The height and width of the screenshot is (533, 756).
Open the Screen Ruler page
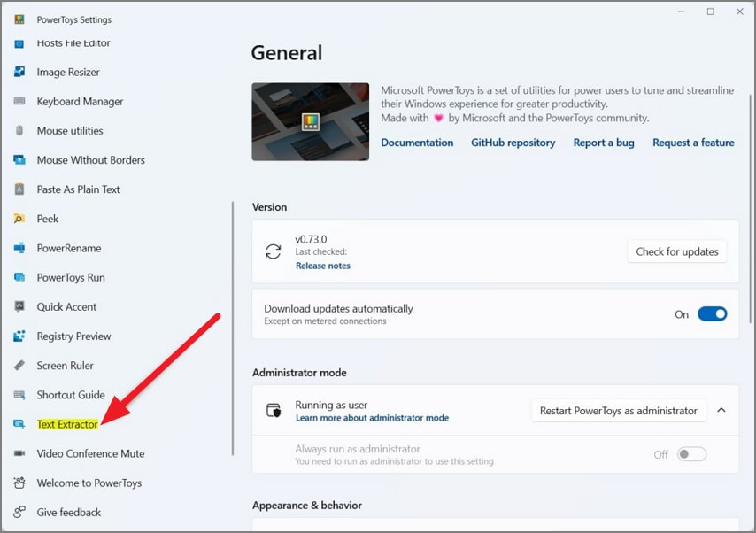(x=66, y=366)
